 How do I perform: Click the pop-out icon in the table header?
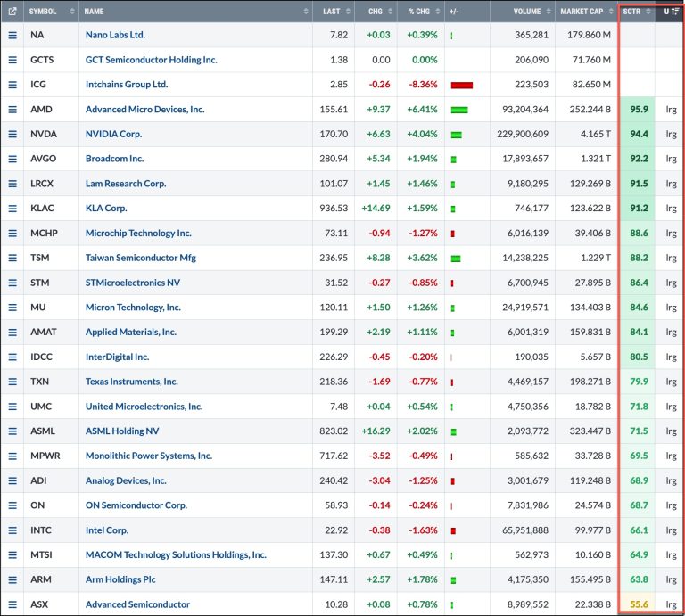pyautogui.click(x=12, y=12)
